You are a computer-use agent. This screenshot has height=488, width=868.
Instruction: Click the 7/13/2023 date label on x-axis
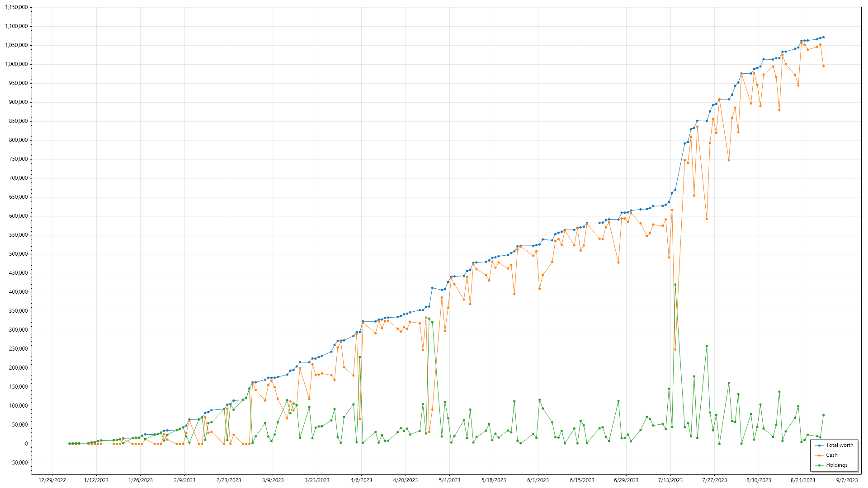point(670,480)
